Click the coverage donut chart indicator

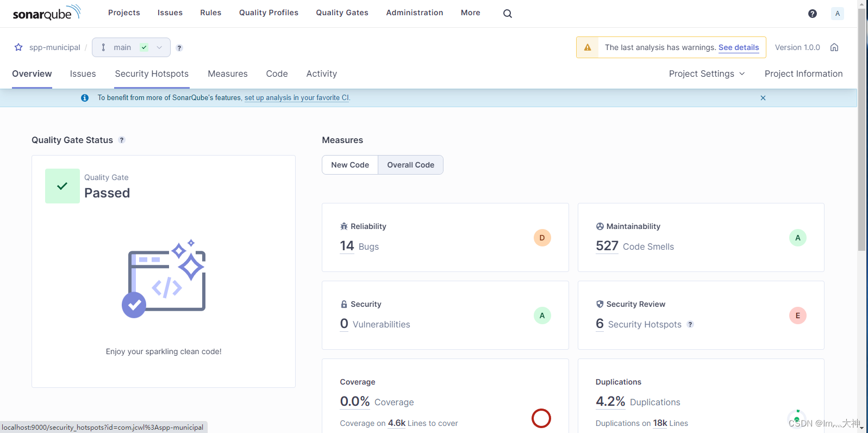click(541, 418)
